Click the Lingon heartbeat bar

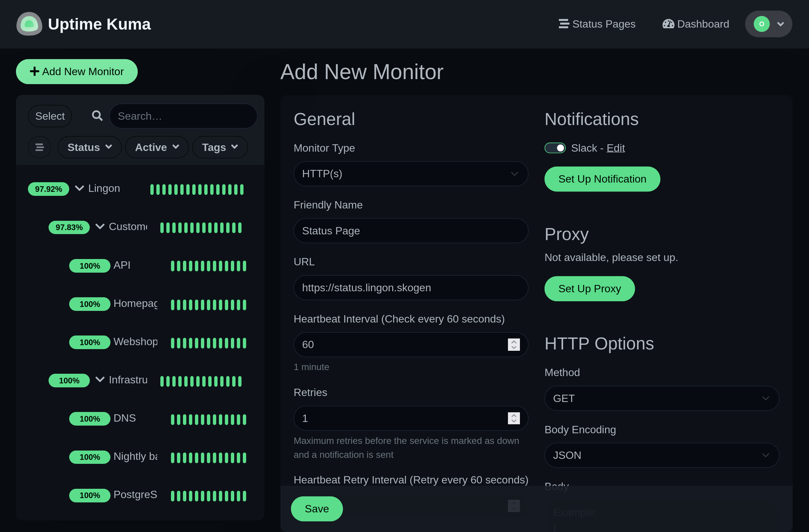click(x=197, y=189)
